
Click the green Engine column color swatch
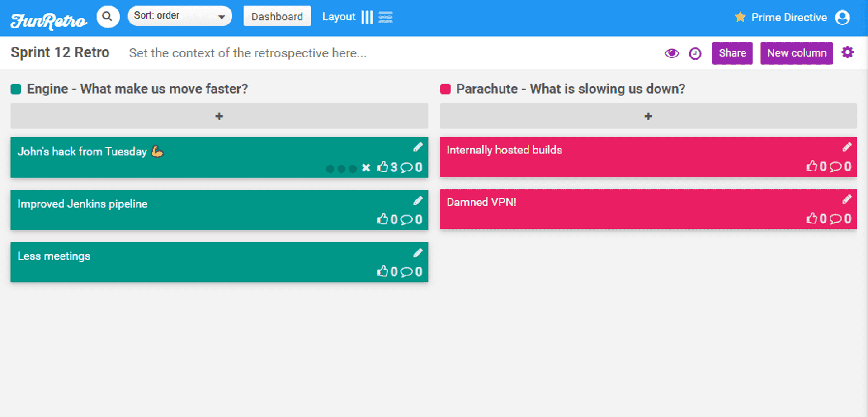pos(16,89)
